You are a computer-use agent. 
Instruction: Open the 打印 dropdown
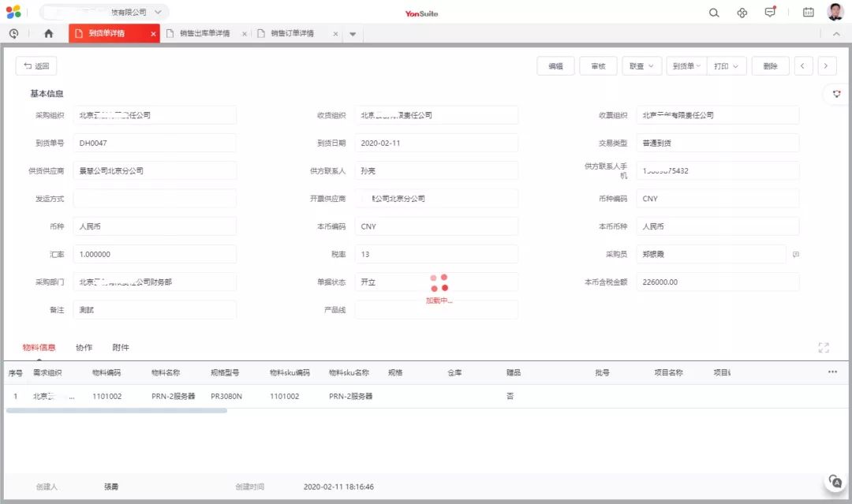click(x=727, y=66)
